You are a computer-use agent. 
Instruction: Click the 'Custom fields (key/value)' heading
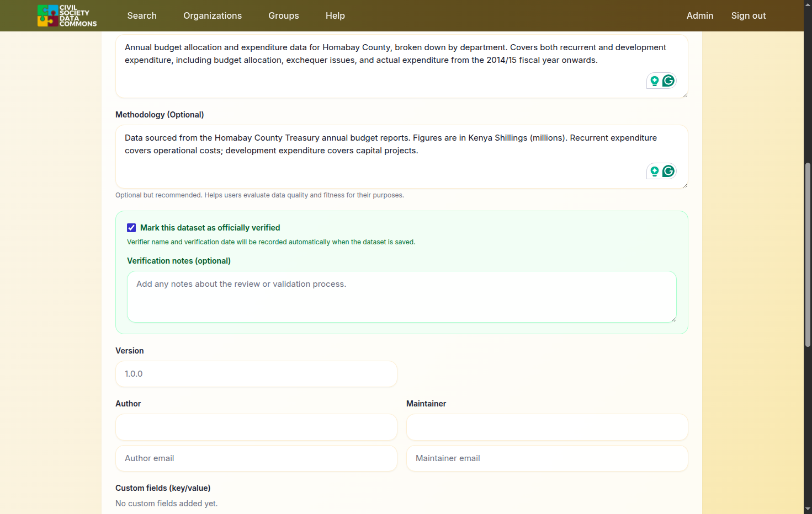(163, 488)
